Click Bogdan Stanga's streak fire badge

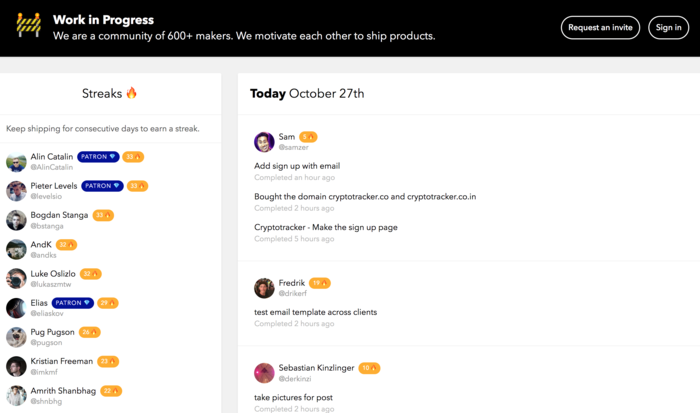pos(104,215)
